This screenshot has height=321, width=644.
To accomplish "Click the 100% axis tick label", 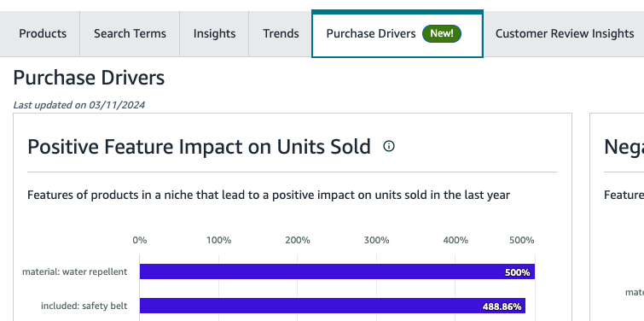I will pos(218,240).
